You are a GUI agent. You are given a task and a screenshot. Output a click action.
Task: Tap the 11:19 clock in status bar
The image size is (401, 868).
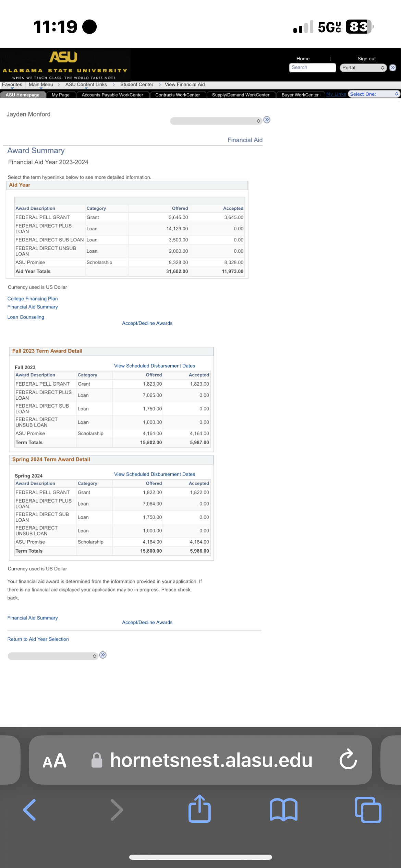[x=56, y=27]
